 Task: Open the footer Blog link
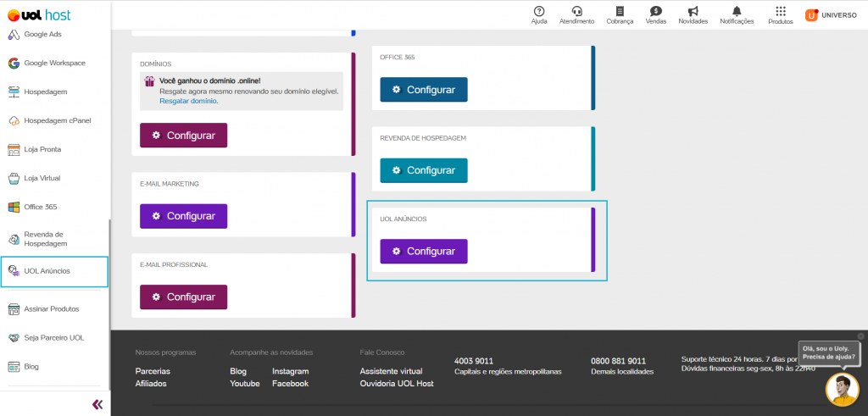point(238,371)
